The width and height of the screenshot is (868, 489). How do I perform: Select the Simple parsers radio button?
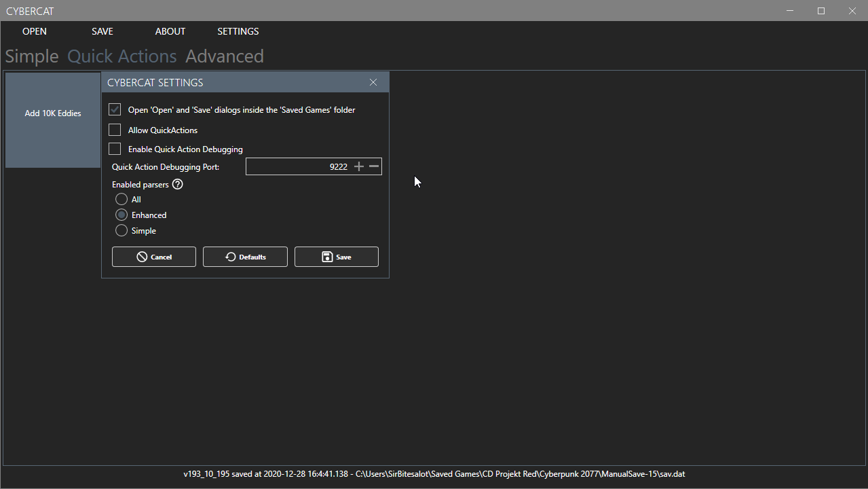tap(121, 230)
